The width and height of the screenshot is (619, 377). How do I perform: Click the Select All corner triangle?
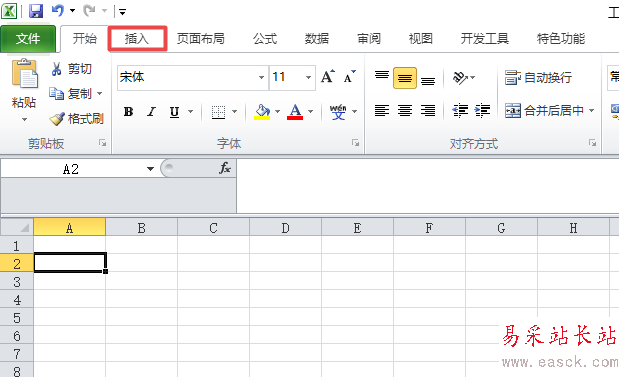click(x=24, y=227)
